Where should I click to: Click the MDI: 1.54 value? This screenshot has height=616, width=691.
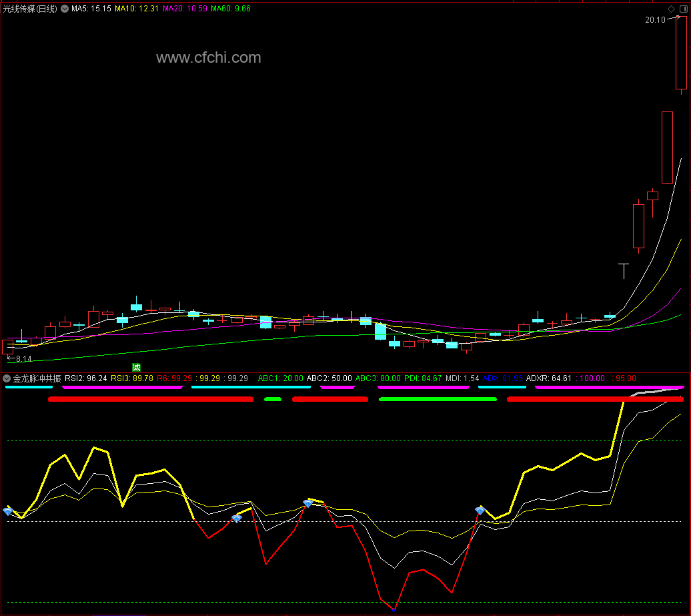point(462,378)
